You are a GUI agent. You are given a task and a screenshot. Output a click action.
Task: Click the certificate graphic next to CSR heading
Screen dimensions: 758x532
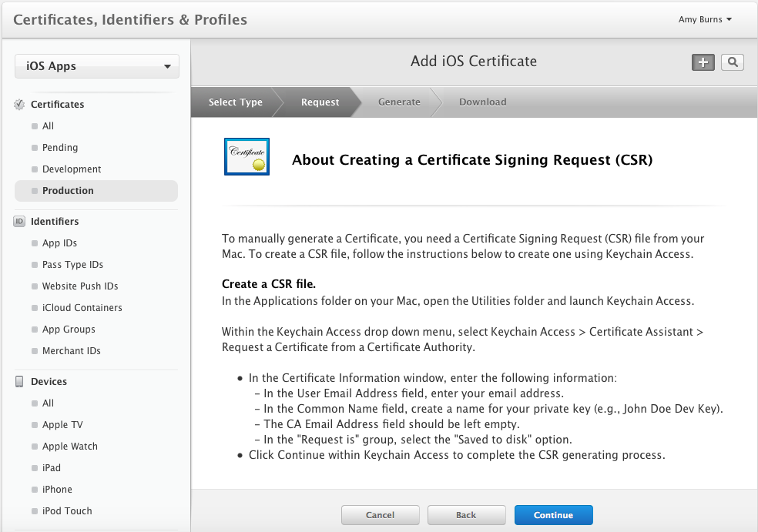click(x=247, y=156)
